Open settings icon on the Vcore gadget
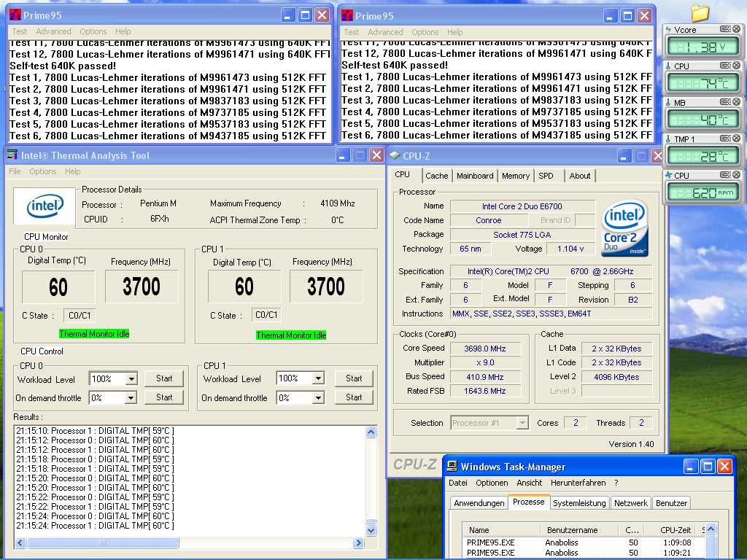 [725, 29]
